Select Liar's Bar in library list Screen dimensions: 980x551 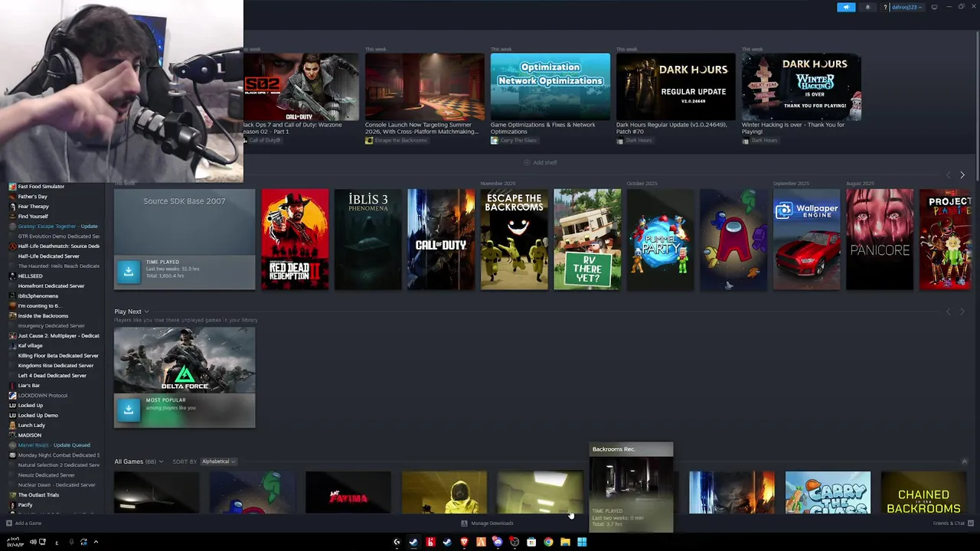[29, 386]
